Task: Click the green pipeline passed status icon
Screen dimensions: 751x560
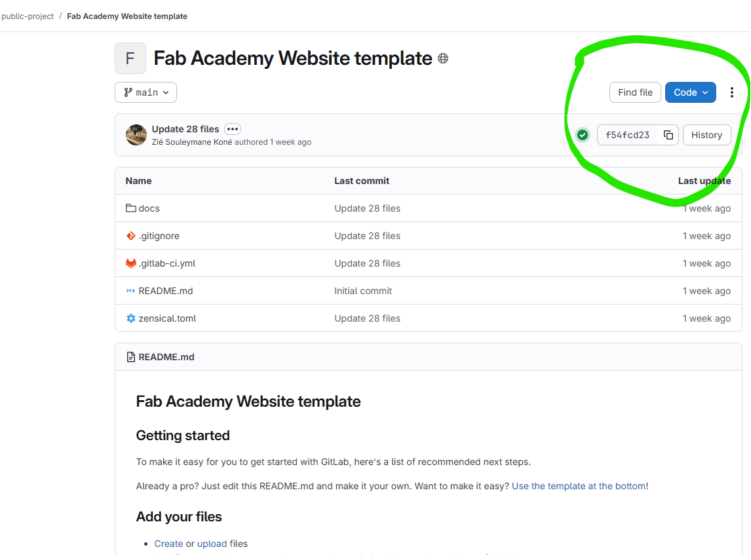Action: click(583, 135)
